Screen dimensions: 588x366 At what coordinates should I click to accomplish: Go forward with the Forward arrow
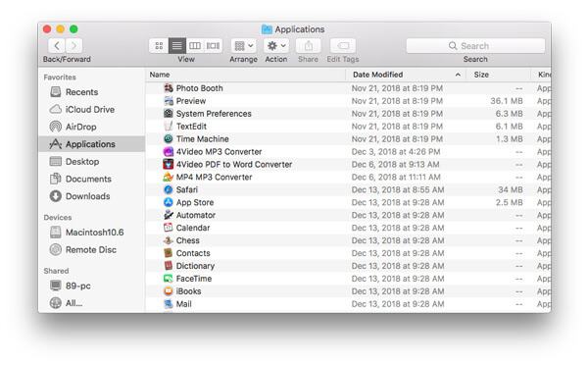click(x=74, y=46)
